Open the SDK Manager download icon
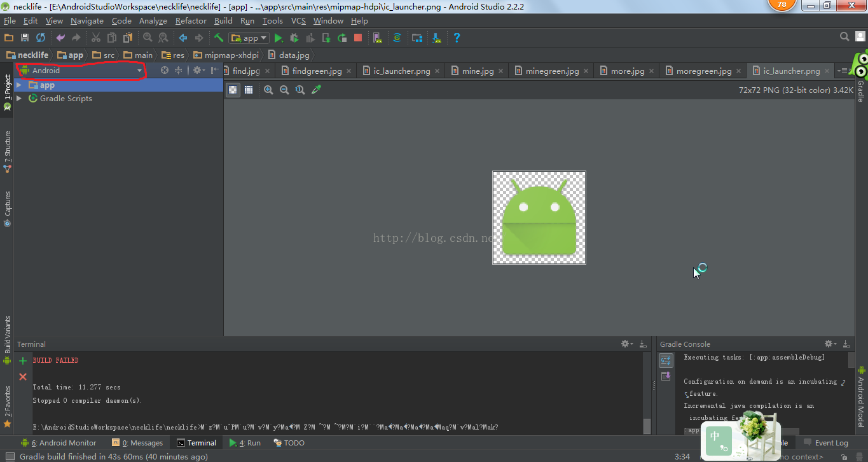 pos(437,38)
